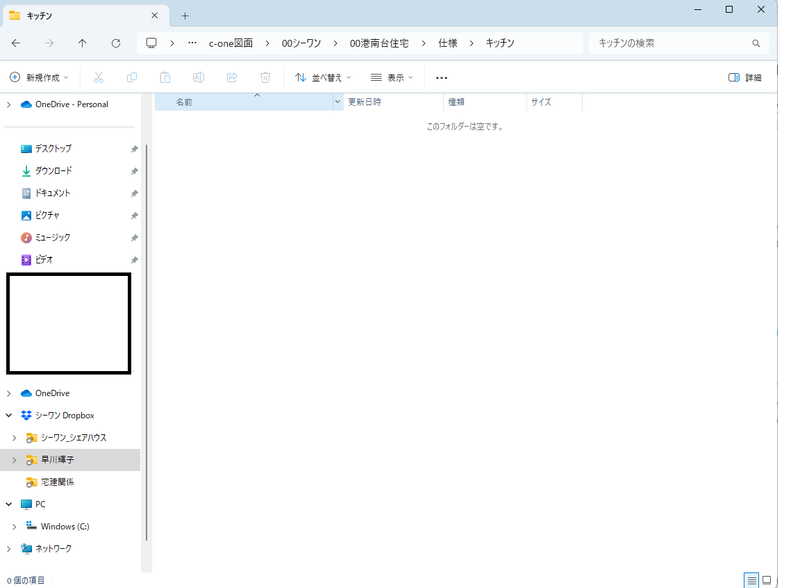
Task: Click the Refresh icon in navigation bar
Action: click(116, 44)
